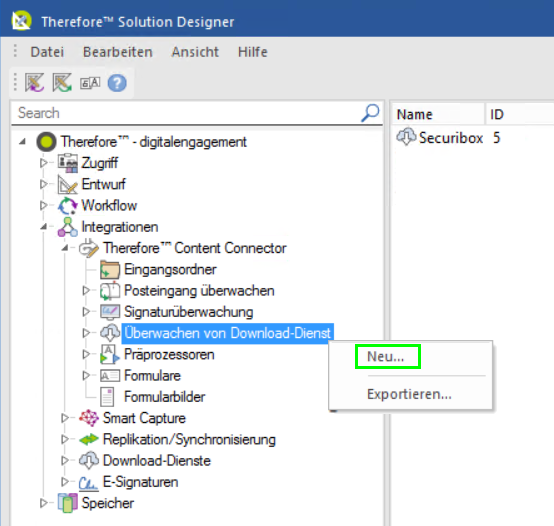Click the Entwurf ruler icon
The image size is (554, 526).
(x=67, y=184)
